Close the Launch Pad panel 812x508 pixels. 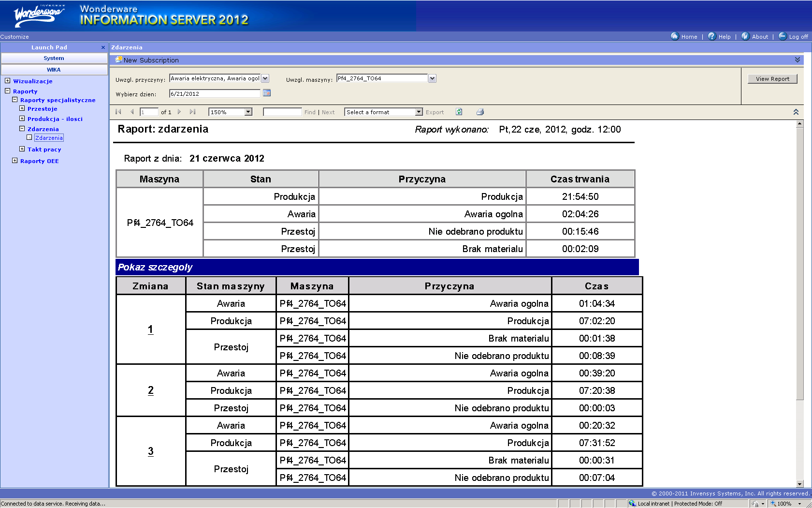(103, 47)
